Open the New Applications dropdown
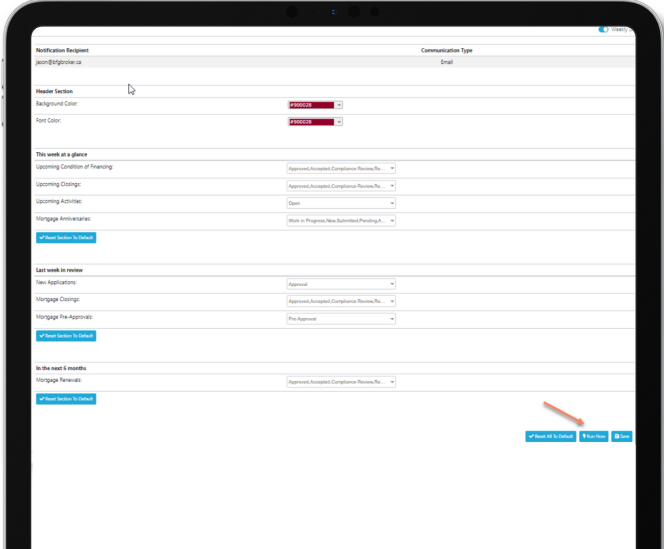This screenshot has width=664, height=549. [x=341, y=284]
